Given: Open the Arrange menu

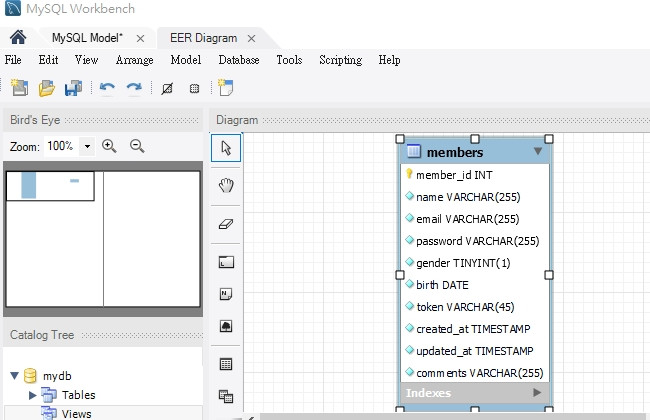Looking at the screenshot, I should (x=134, y=60).
